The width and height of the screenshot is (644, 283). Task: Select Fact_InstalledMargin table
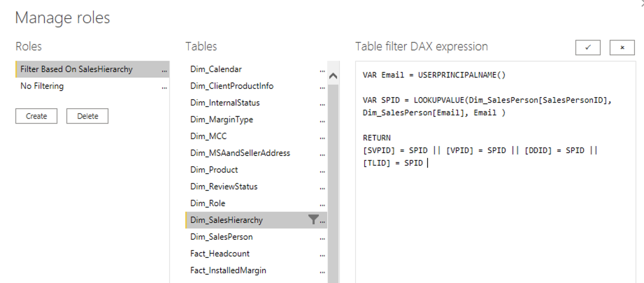[x=257, y=270]
